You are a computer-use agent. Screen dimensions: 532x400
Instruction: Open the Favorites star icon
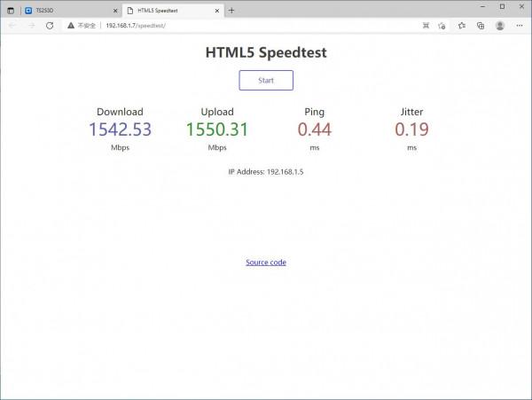[x=462, y=26]
